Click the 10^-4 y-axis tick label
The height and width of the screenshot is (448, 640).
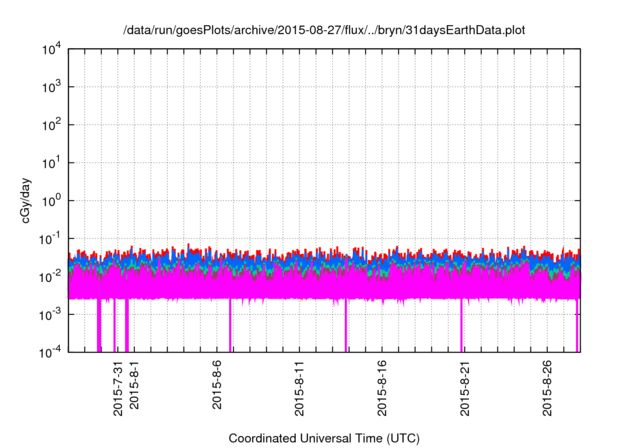coord(50,352)
